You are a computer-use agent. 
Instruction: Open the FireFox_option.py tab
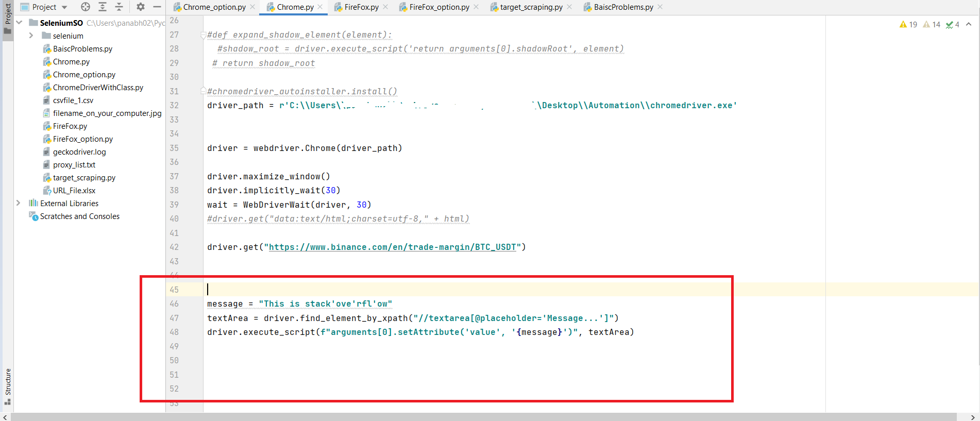coord(439,7)
